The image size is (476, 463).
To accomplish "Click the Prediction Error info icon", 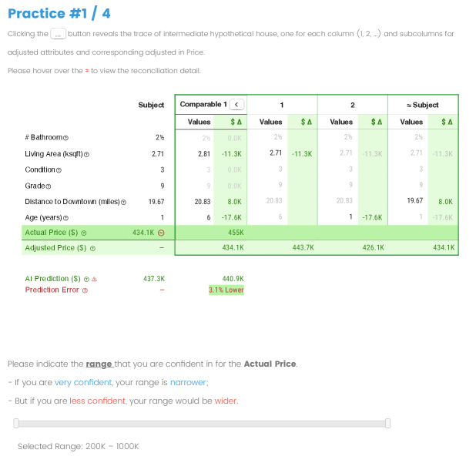I will tap(85, 290).
